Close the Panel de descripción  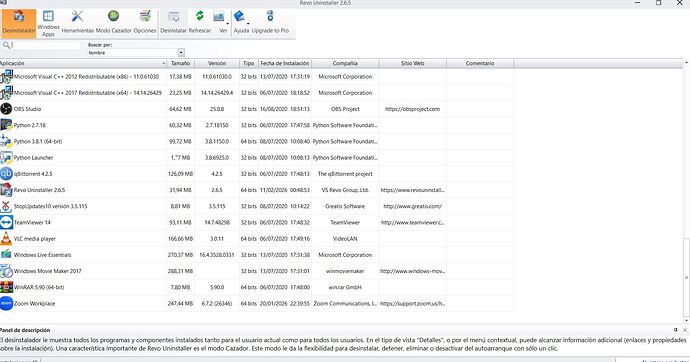pyautogui.click(x=685, y=330)
